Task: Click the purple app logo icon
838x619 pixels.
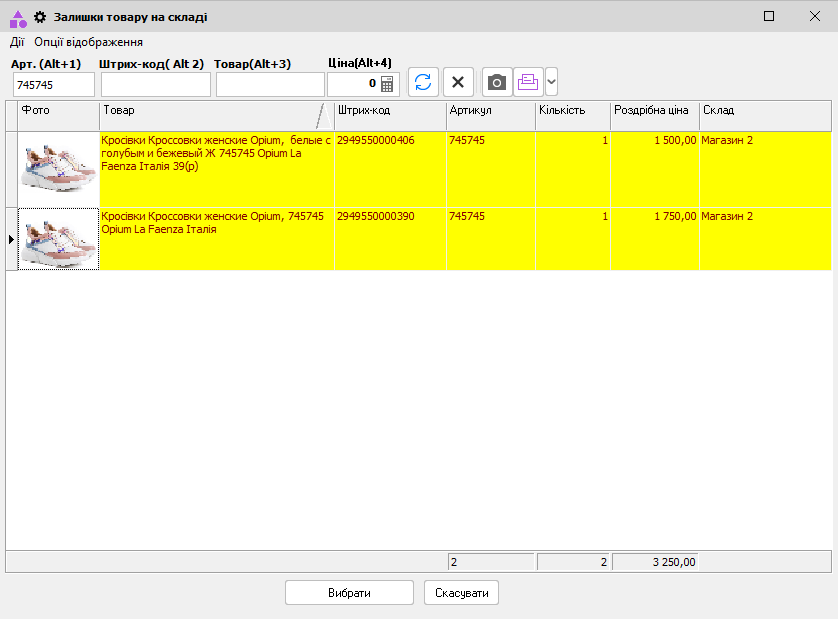Action: pyautogui.click(x=17, y=17)
